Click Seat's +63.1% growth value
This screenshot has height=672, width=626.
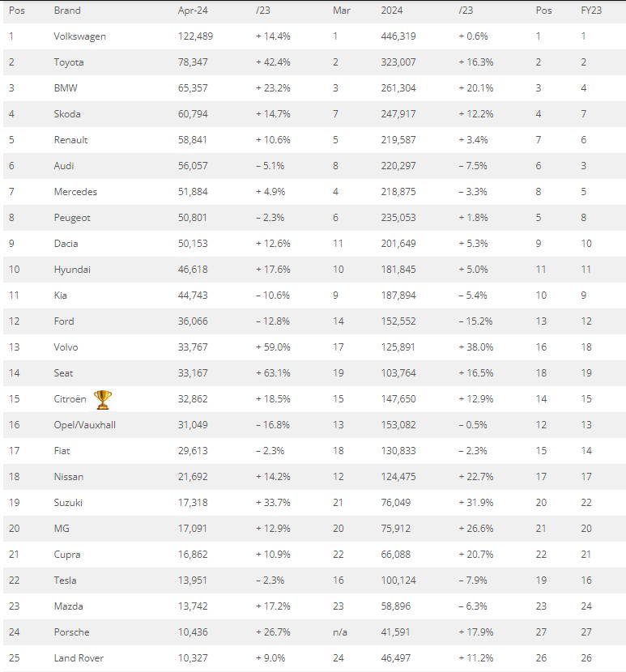click(272, 373)
